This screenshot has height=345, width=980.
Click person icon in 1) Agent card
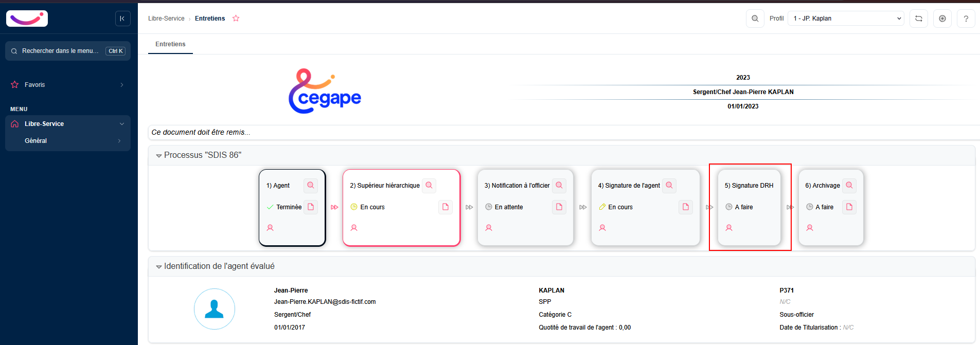[x=270, y=228]
